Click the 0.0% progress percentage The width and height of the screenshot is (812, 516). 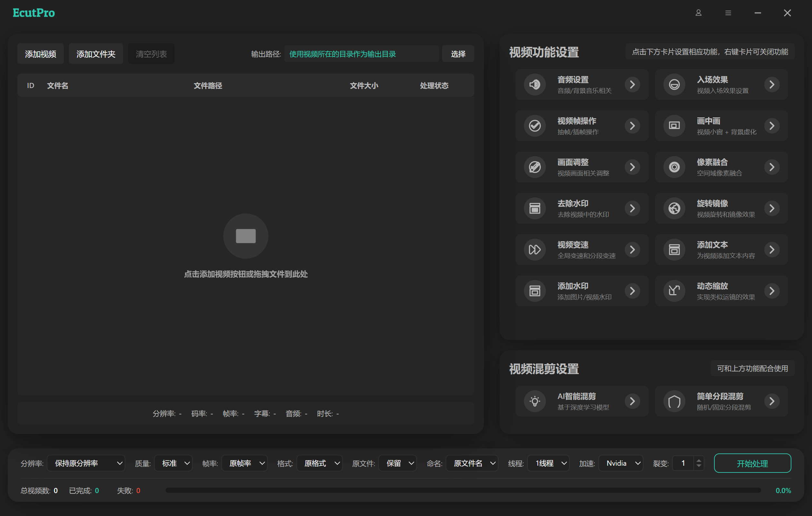click(783, 491)
